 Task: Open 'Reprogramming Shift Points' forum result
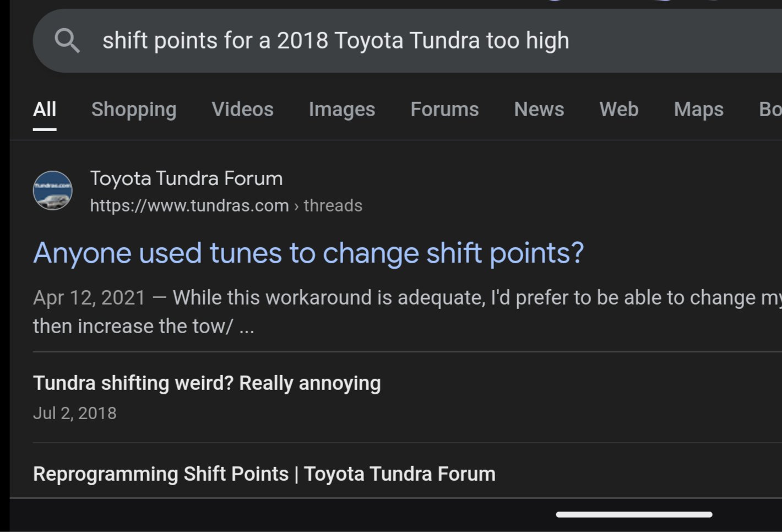coord(264,474)
